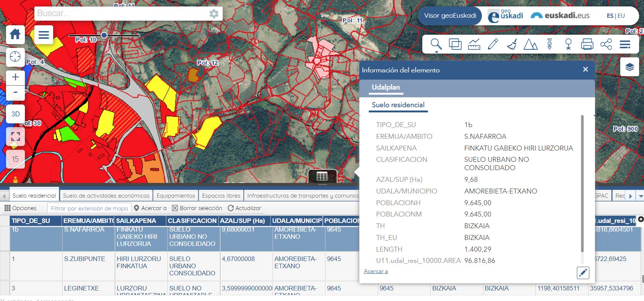The height and width of the screenshot is (301, 644).
Task: Click the print map icon
Action: click(x=587, y=45)
